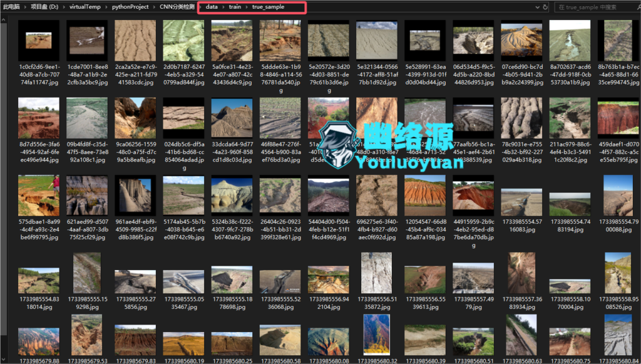This screenshot has width=641, height=364.
Task: Click the true_sample breadcrumb segment
Action: [268, 7]
